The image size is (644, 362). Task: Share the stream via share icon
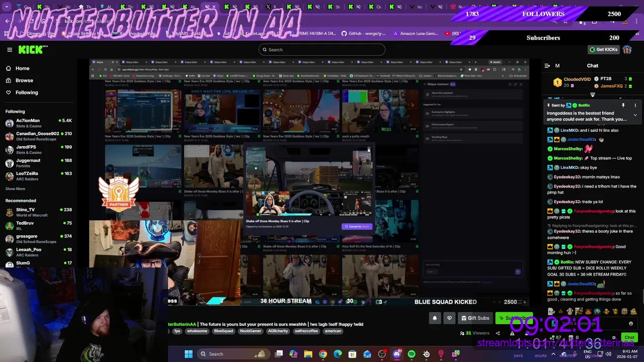pyautogui.click(x=498, y=333)
